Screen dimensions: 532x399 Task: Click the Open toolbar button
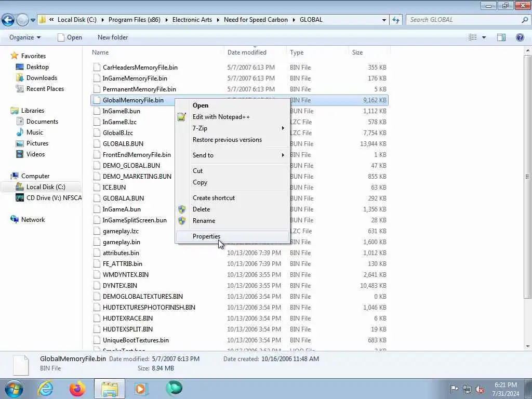coord(70,37)
